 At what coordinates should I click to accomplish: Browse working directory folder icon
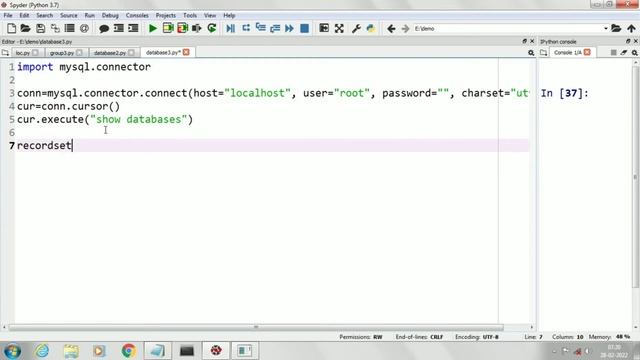coord(616,28)
